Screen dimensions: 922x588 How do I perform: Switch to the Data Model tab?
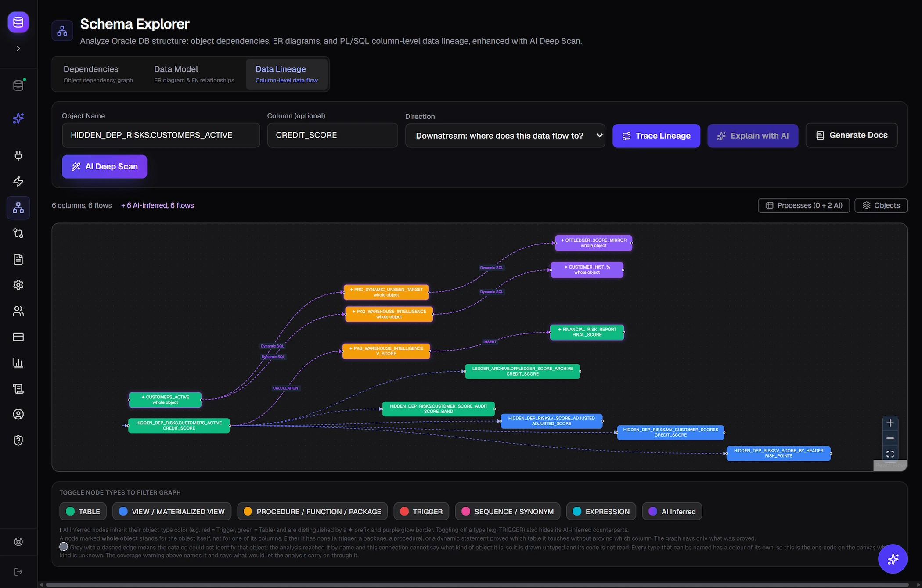[x=194, y=74]
